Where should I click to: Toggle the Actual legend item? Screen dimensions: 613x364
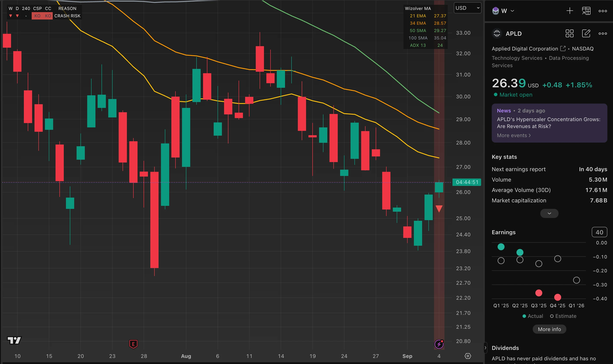coord(533,316)
